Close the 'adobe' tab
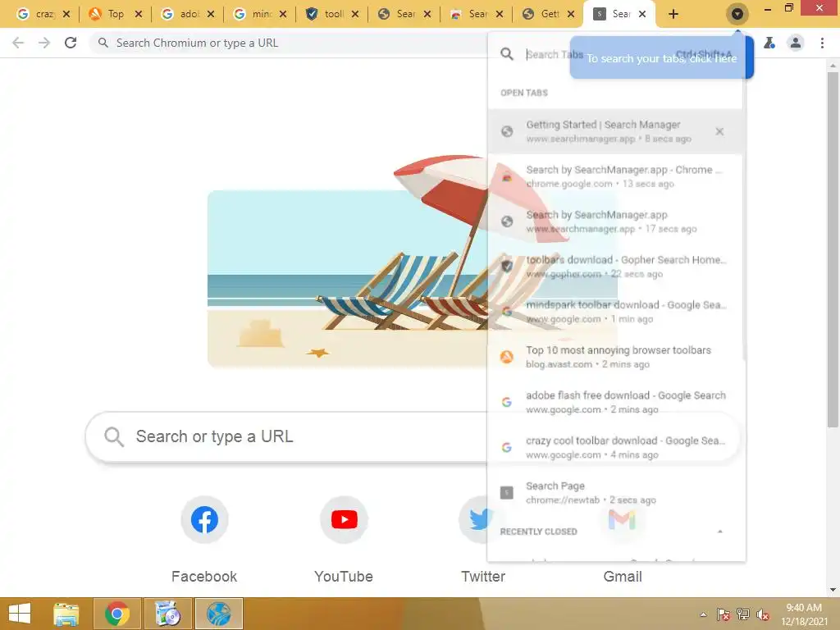840x630 pixels. 211,14
